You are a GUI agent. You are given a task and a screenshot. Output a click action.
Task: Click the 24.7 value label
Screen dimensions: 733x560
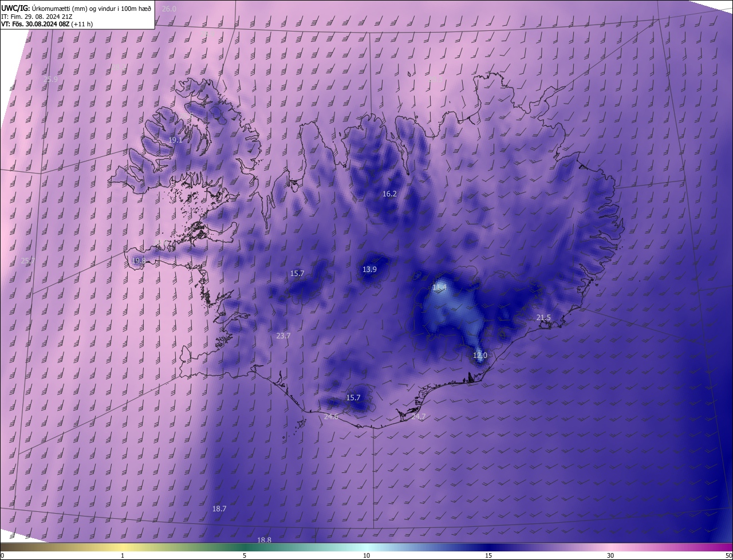tap(419, 417)
